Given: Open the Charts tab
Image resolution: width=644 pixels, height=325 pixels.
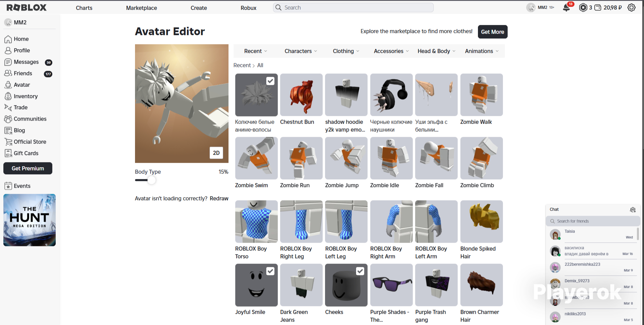Looking at the screenshot, I should coord(84,8).
